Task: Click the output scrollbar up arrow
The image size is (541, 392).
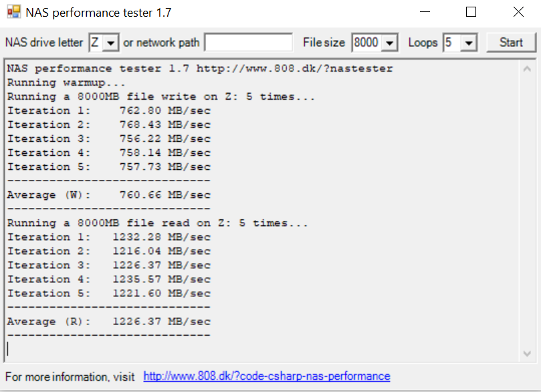Action: [527, 69]
